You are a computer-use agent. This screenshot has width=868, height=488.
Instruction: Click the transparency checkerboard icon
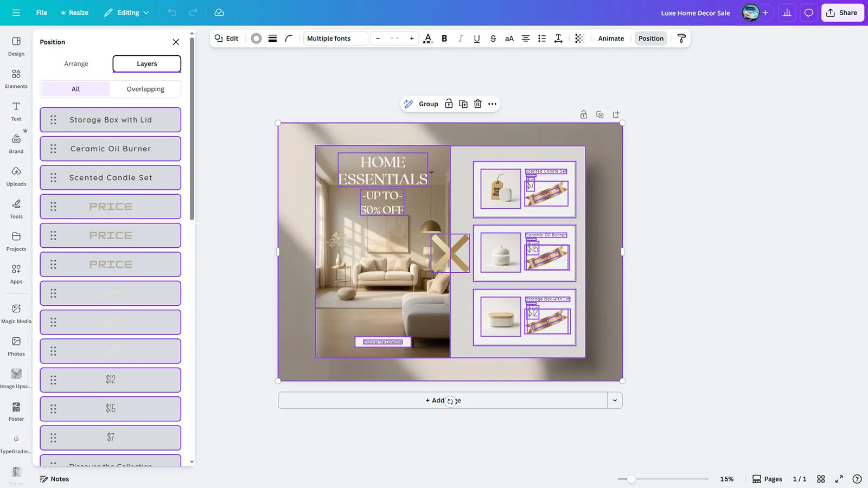[579, 38]
